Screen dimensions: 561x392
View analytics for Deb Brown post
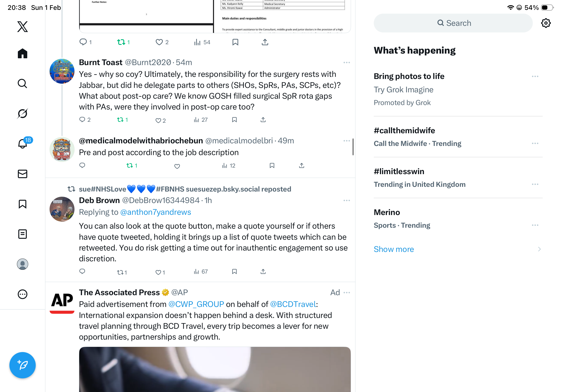[201, 271]
